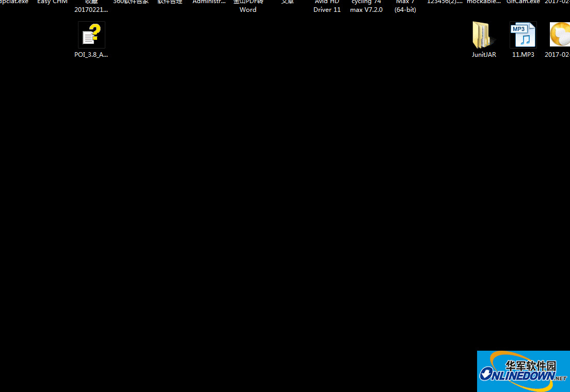Screen dimensions: 570x392
Task: Click the GifCam.exe shortcut label
Action: (523, 2)
